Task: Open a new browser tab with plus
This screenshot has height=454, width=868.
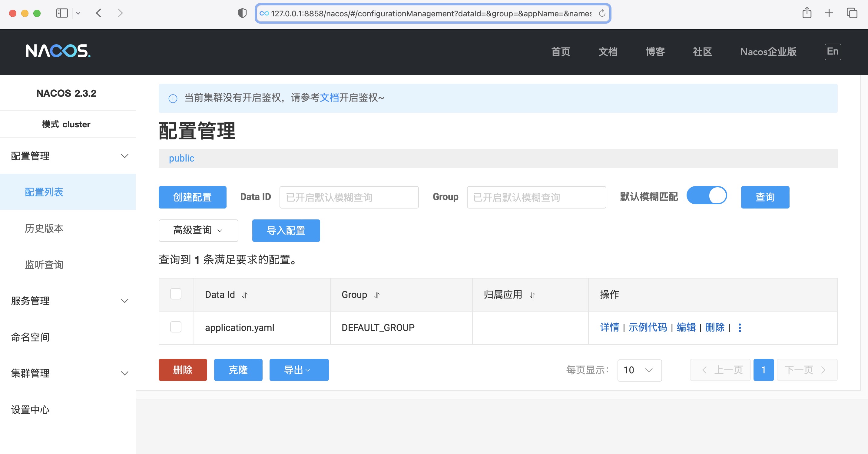Action: [x=829, y=13]
